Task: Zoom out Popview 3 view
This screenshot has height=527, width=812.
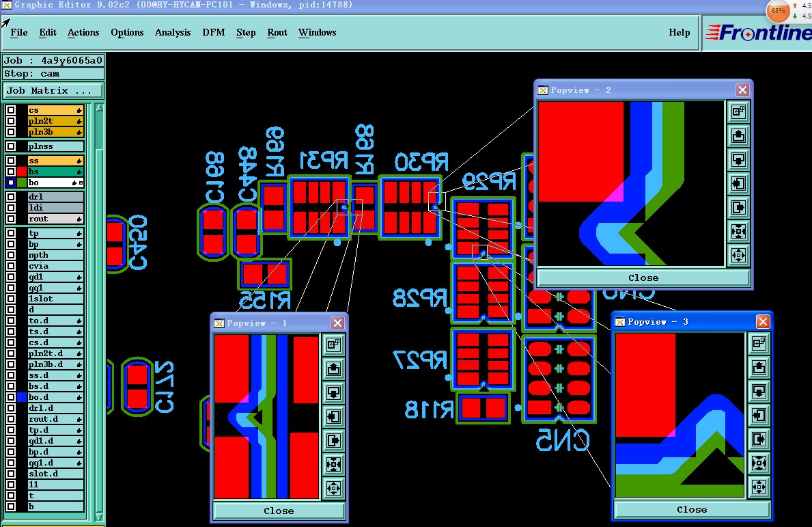Action: 759,487
